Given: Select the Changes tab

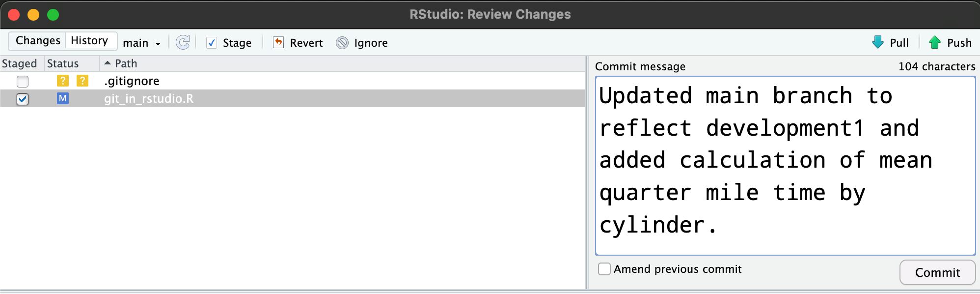Looking at the screenshot, I should (38, 40).
